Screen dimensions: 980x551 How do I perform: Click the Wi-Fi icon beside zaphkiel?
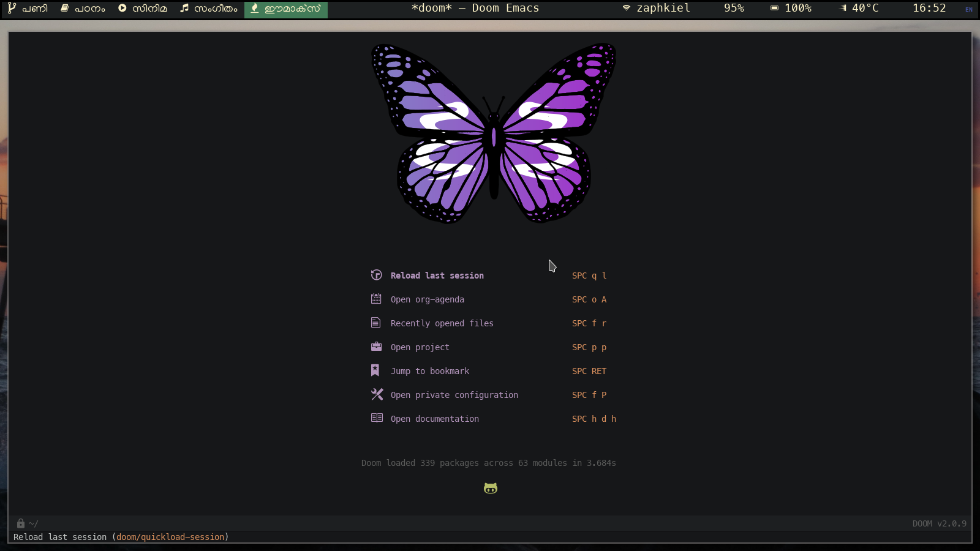point(626,8)
